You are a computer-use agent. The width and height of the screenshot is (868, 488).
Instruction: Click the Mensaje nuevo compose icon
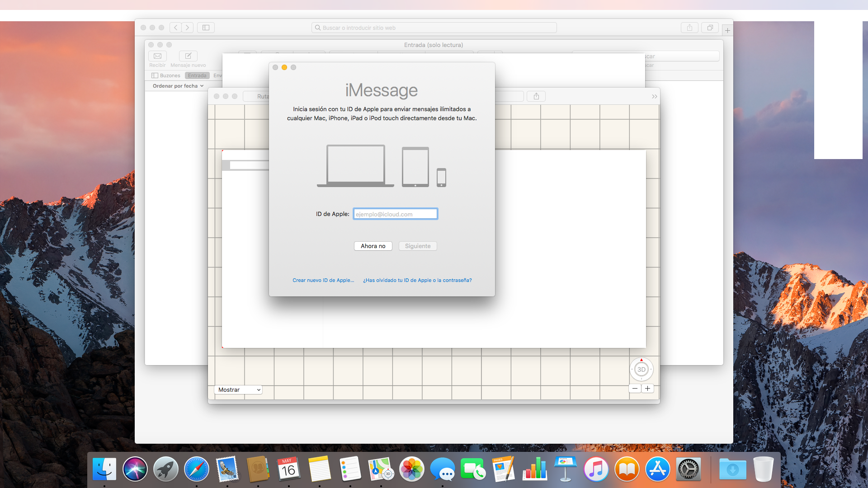pos(188,56)
